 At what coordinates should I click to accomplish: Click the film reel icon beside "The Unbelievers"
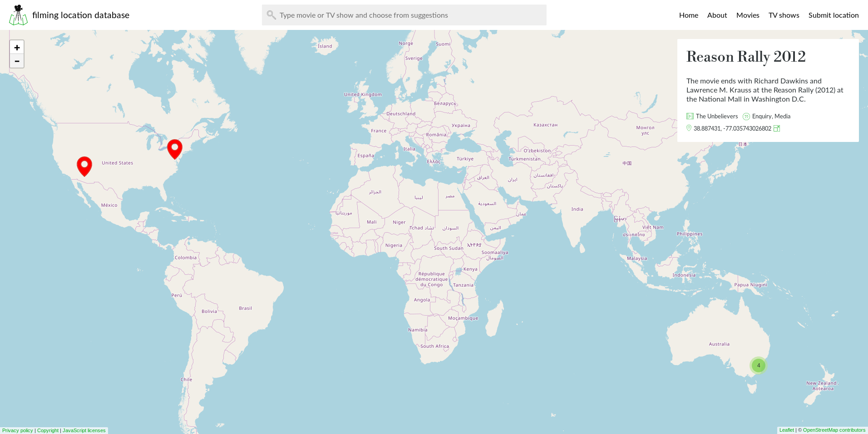[x=690, y=116]
